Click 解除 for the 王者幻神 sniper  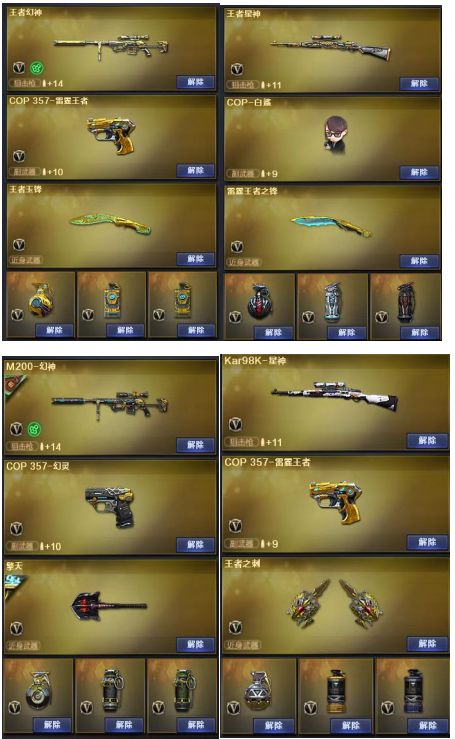click(195, 82)
